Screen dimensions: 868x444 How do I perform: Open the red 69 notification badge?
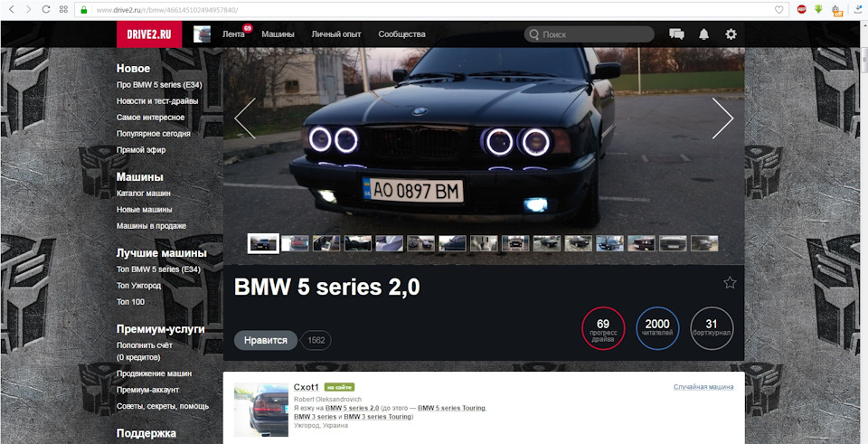point(247,28)
